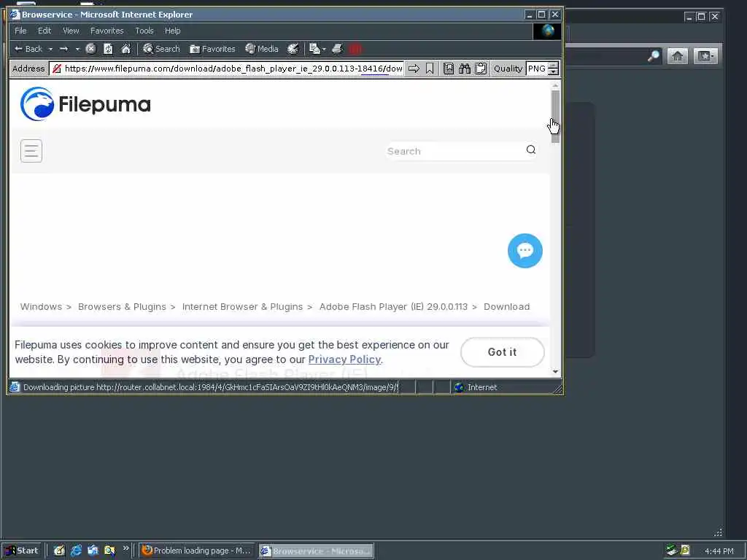Open the Media toolbar button
This screenshot has height=560, width=747.
(262, 49)
